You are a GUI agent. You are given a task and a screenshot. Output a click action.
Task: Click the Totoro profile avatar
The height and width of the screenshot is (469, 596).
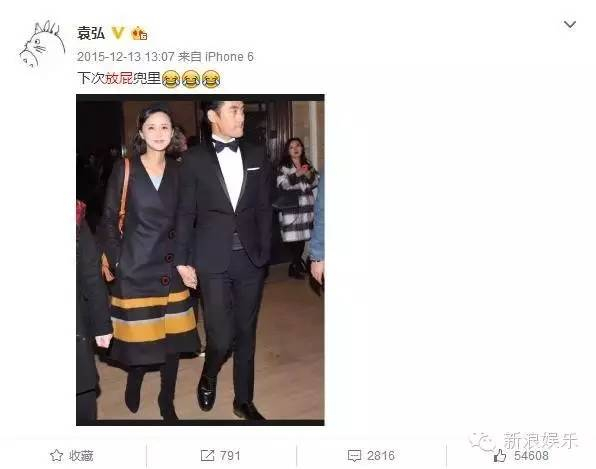(43, 45)
